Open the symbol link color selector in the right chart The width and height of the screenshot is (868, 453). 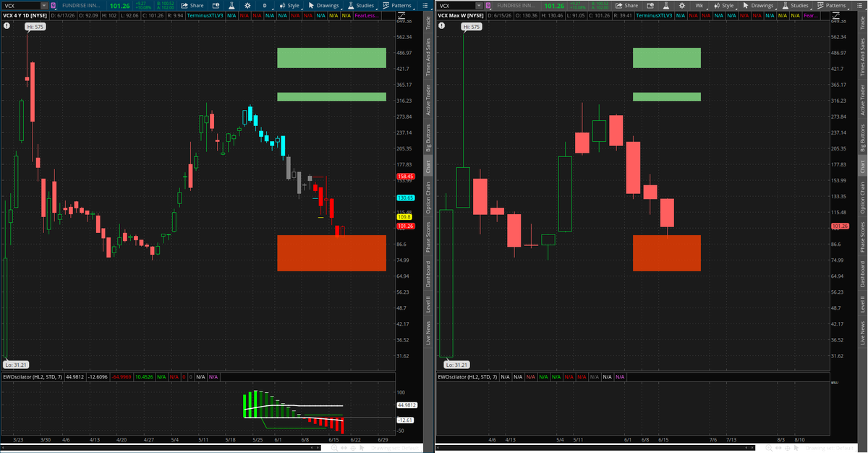[x=488, y=6]
